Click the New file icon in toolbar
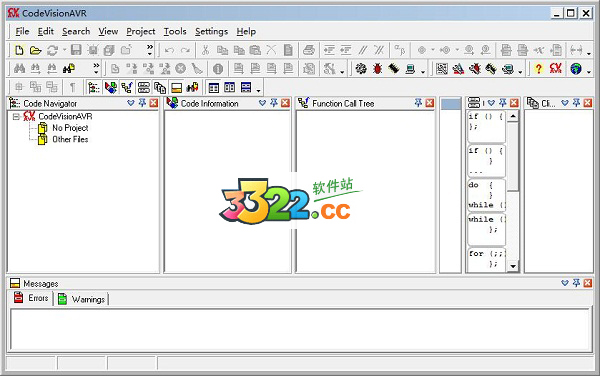The height and width of the screenshot is (376, 600). pos(19,50)
